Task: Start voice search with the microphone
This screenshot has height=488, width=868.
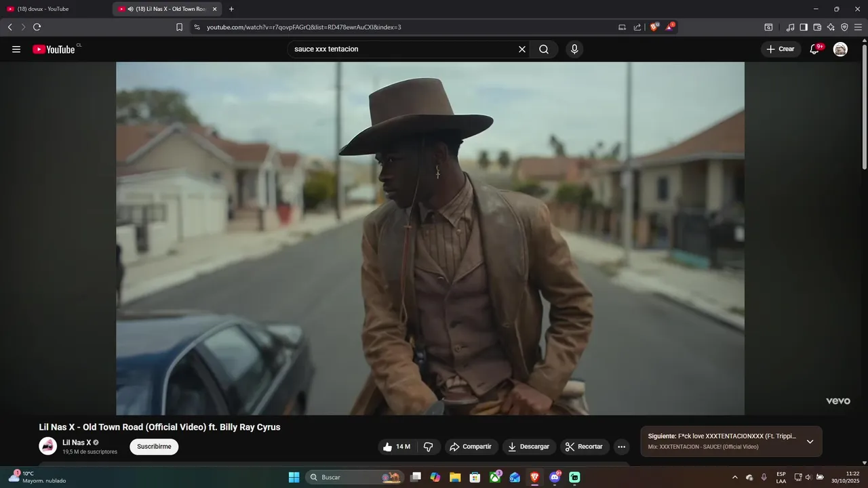Action: (x=574, y=49)
